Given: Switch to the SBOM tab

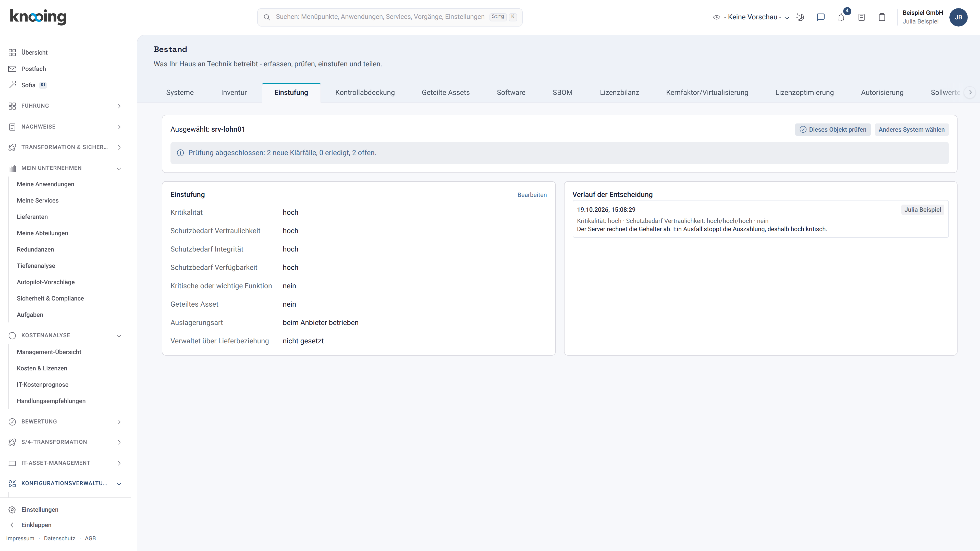Looking at the screenshot, I should point(562,92).
